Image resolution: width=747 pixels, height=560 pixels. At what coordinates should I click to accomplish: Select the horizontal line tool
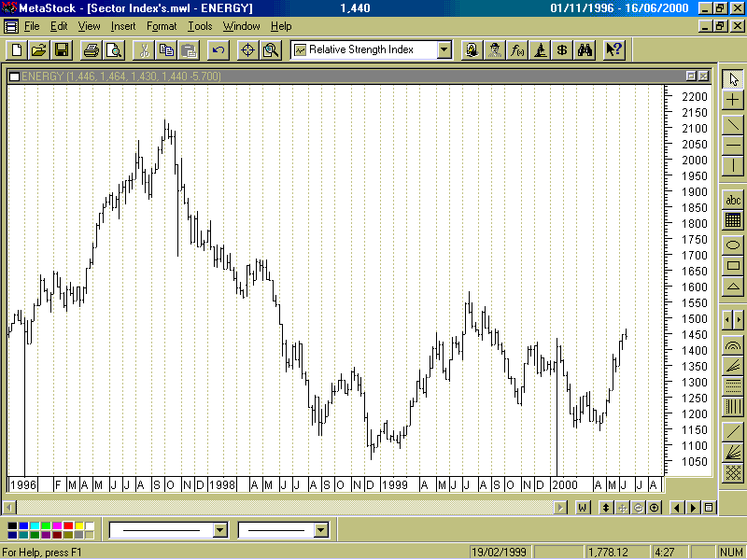point(733,146)
